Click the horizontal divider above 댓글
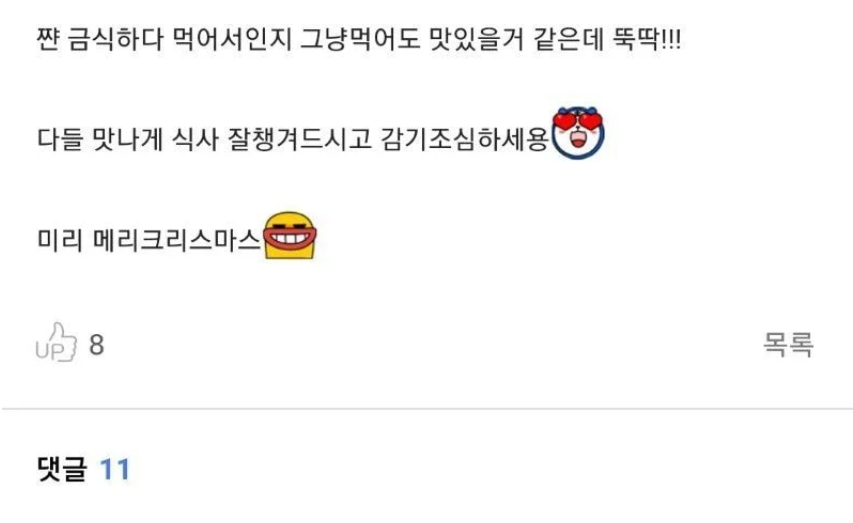The image size is (853, 523). pos(426,408)
